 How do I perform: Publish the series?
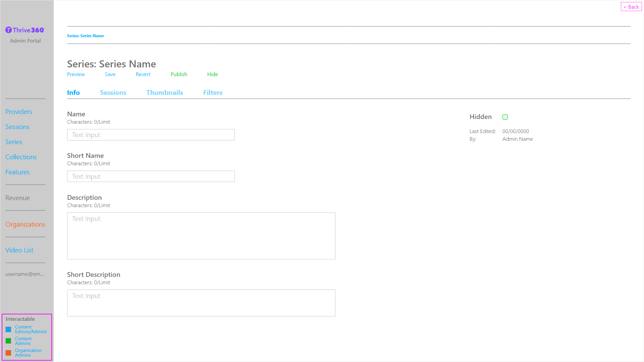click(179, 74)
